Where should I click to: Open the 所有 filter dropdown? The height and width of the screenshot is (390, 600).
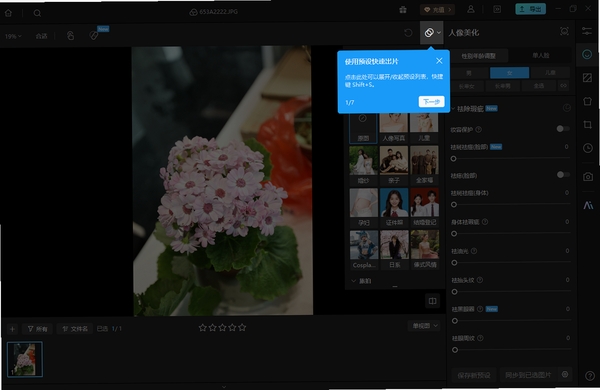pyautogui.click(x=37, y=329)
